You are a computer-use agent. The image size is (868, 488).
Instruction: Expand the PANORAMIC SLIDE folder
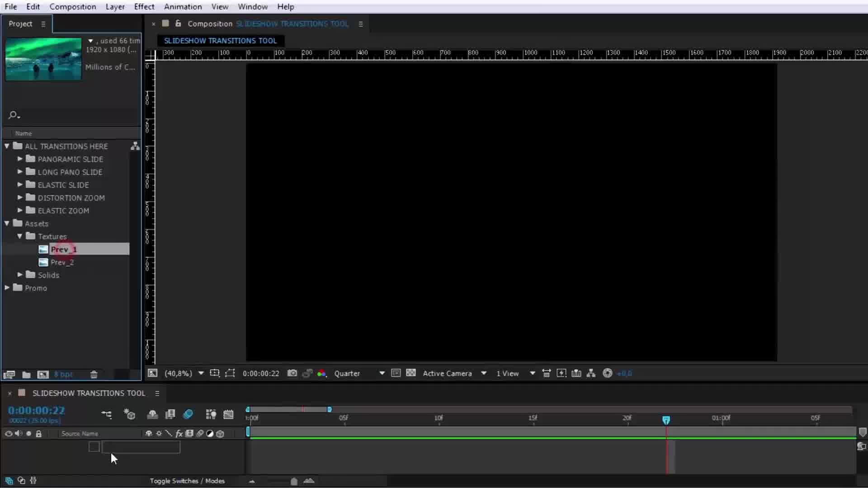20,159
